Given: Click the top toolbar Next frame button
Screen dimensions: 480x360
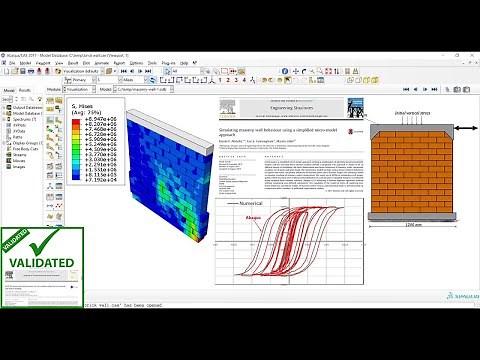Looking at the screenshot, I should click(x=140, y=71).
